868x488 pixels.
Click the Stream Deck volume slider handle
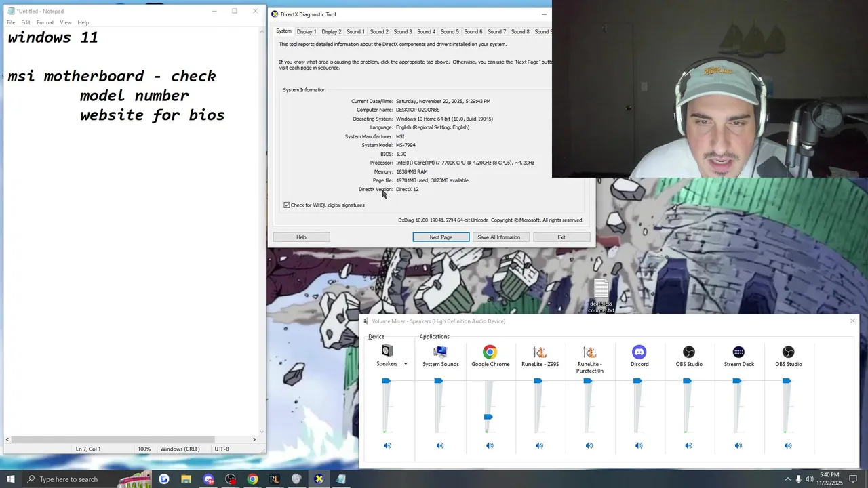point(737,381)
